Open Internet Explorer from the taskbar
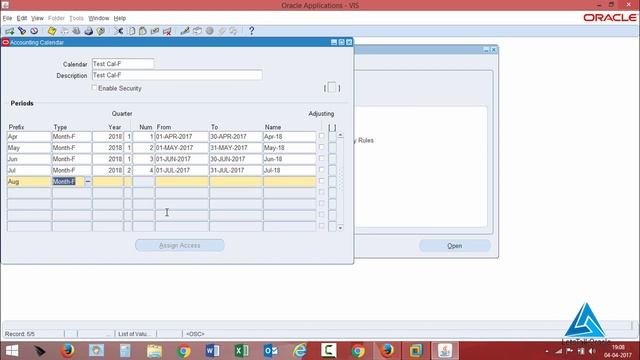The height and width of the screenshot is (360, 640). pos(300,351)
